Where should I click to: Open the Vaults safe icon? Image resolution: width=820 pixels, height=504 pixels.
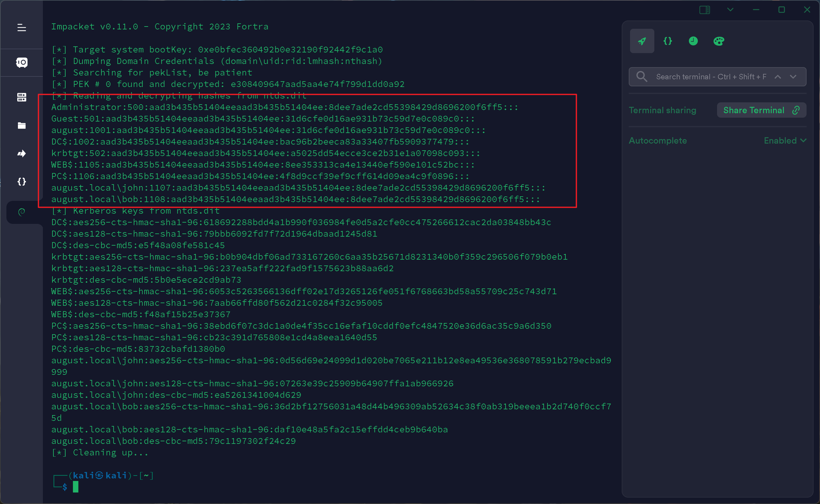(x=22, y=62)
